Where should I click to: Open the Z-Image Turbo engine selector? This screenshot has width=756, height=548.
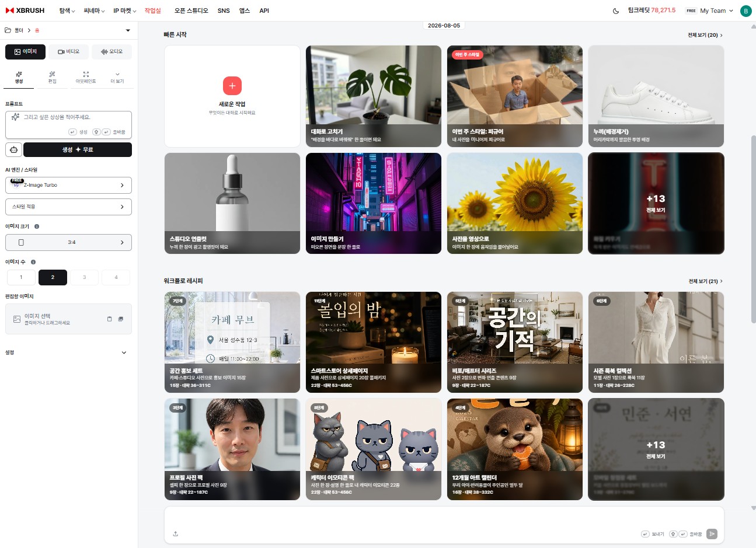click(69, 185)
